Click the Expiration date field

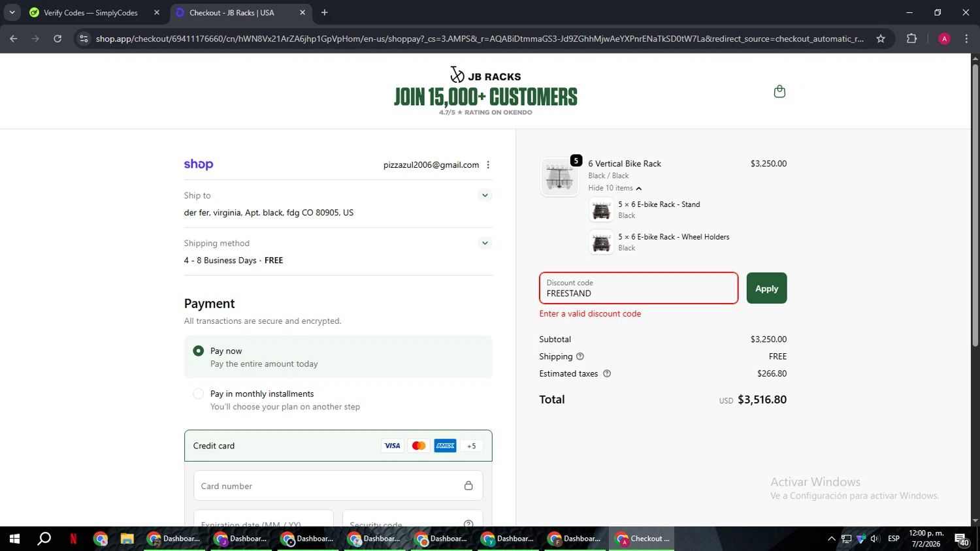263,518
